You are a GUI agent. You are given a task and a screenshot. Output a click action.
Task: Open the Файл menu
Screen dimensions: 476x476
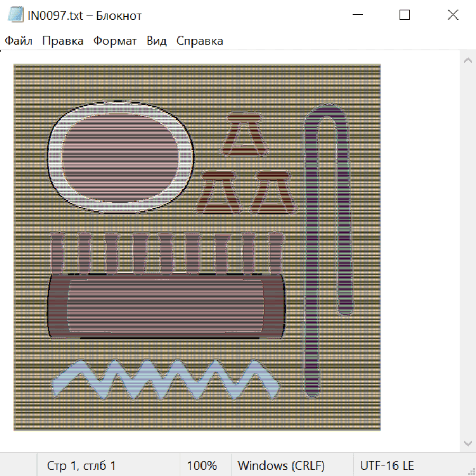tap(19, 41)
